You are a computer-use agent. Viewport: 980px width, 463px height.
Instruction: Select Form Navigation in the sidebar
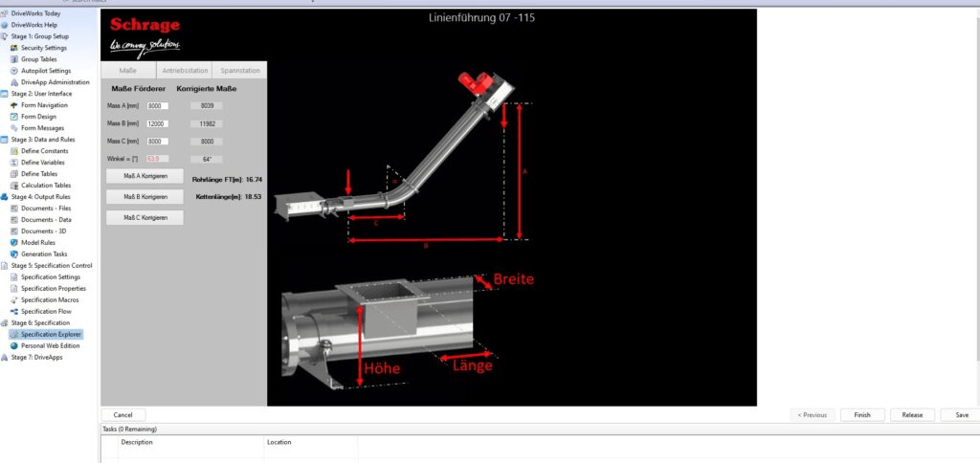[44, 105]
